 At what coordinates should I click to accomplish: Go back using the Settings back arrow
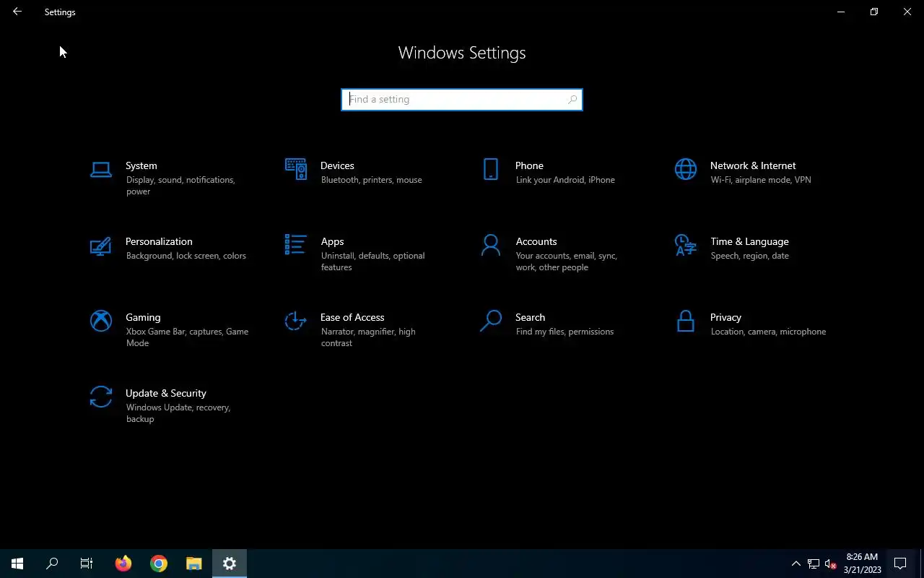(17, 12)
